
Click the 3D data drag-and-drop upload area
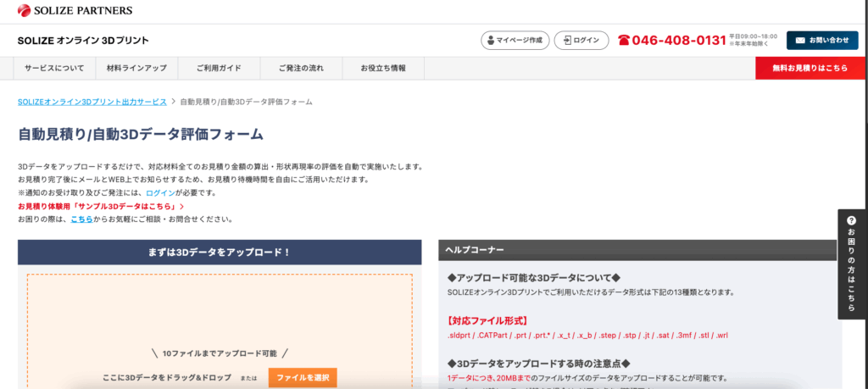pos(219,322)
